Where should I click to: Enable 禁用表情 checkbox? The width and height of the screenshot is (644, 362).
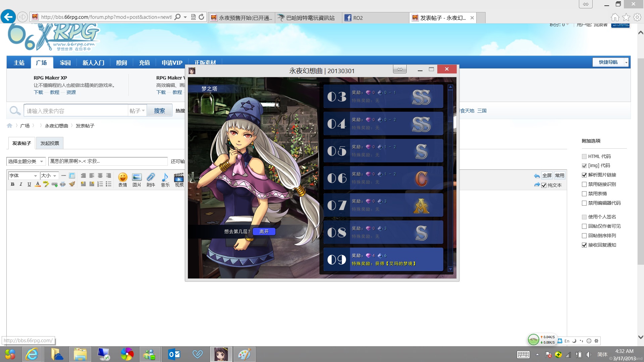584,194
